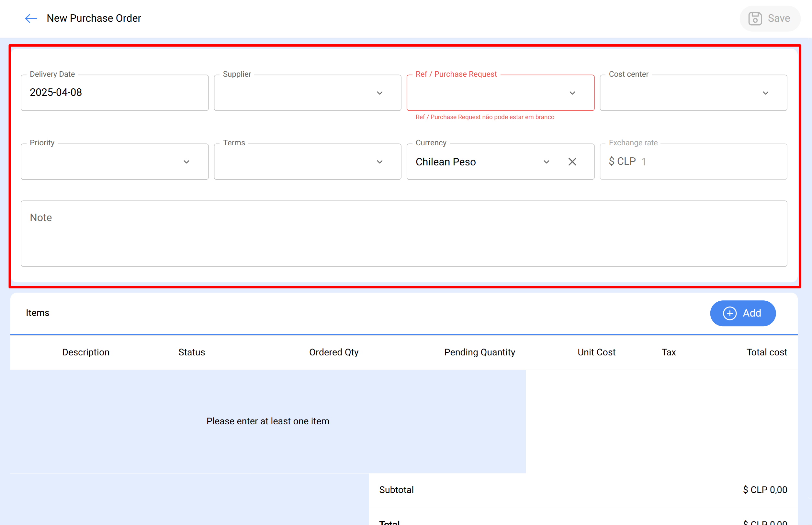The width and height of the screenshot is (812, 525).
Task: Open the Ref / Purchase Request dropdown
Action: 500,93
